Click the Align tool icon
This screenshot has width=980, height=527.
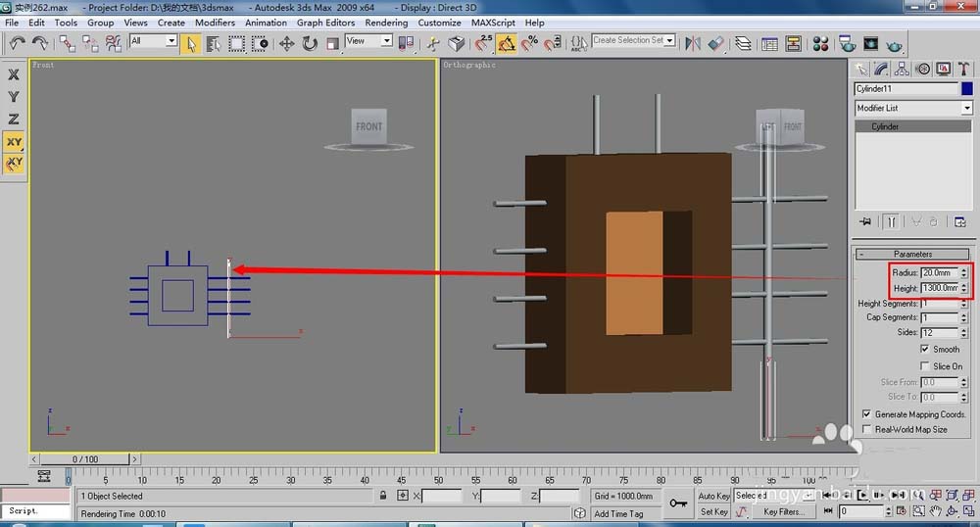click(715, 43)
